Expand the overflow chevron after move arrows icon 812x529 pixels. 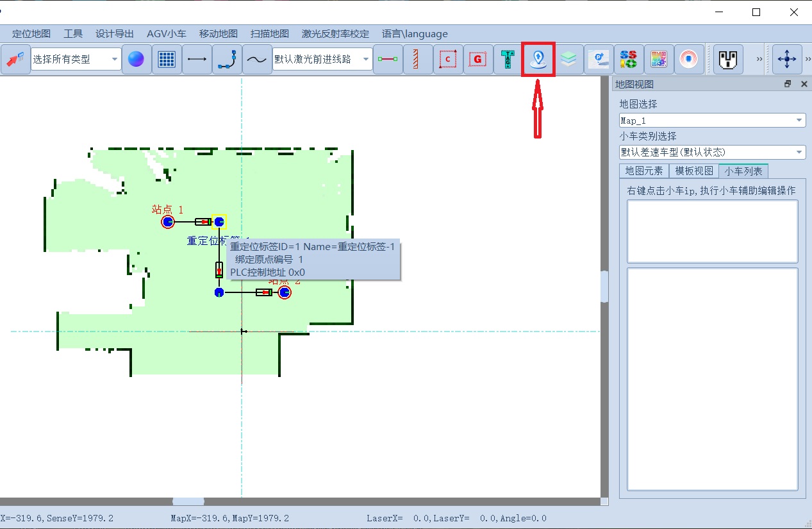pos(808,59)
